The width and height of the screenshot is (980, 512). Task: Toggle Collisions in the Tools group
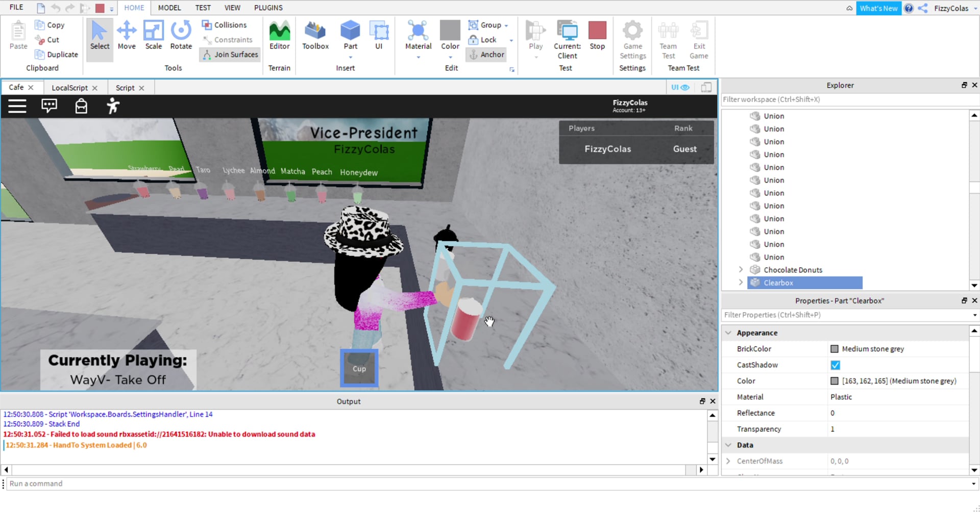225,24
